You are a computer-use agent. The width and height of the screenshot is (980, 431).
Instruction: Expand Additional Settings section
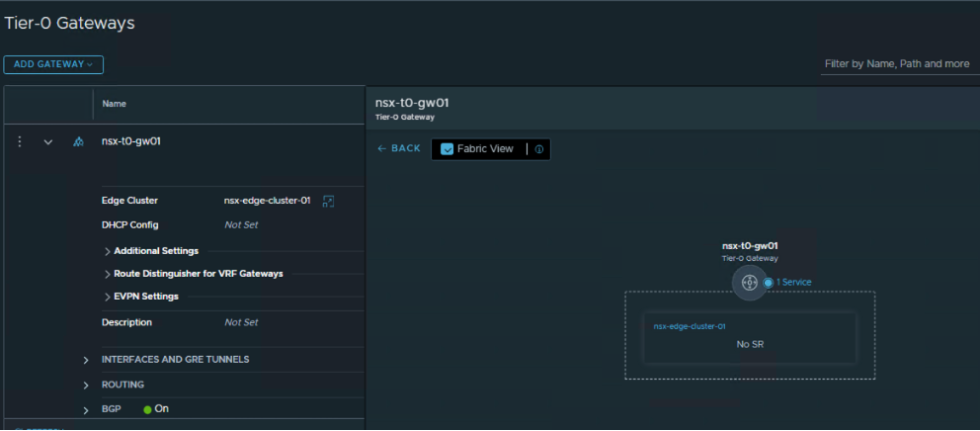[107, 251]
